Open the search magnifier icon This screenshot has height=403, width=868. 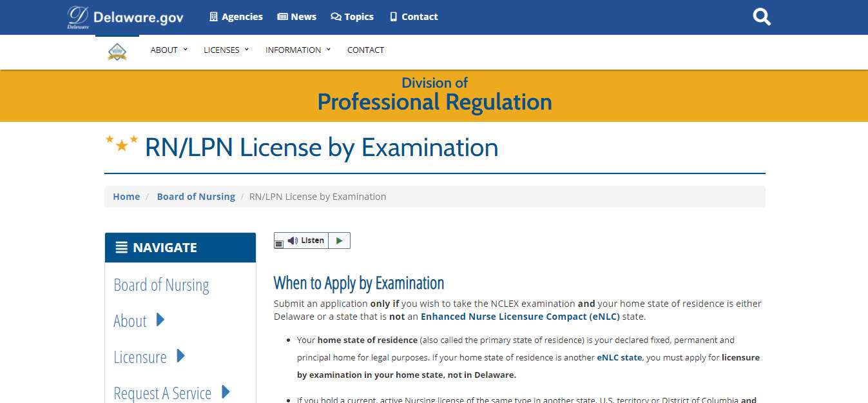click(761, 16)
